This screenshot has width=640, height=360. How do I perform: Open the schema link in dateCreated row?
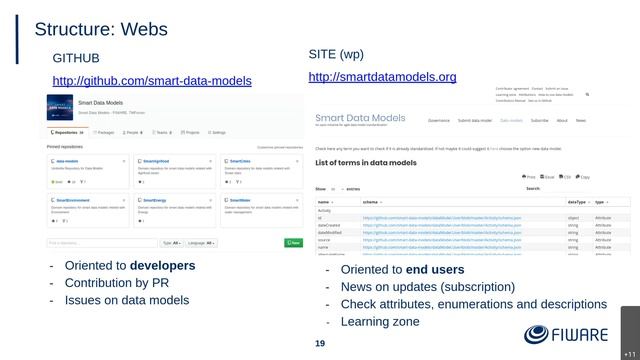442,225
